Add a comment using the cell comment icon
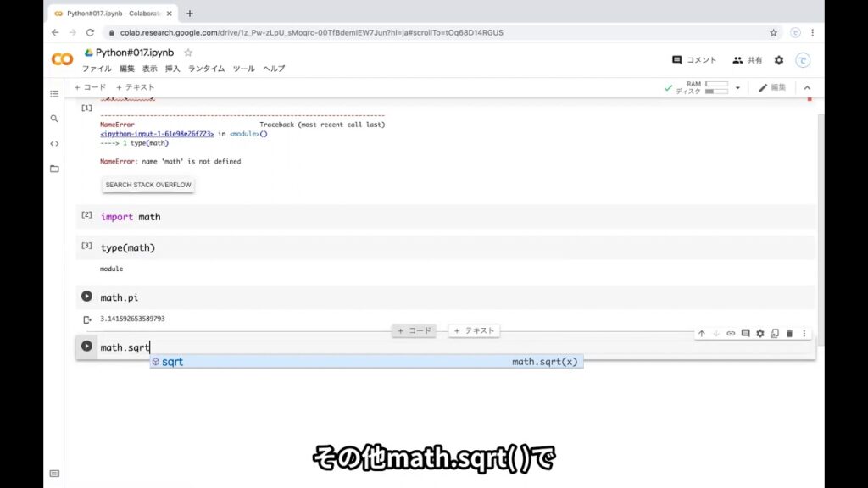The width and height of the screenshot is (868, 488). pos(746,333)
